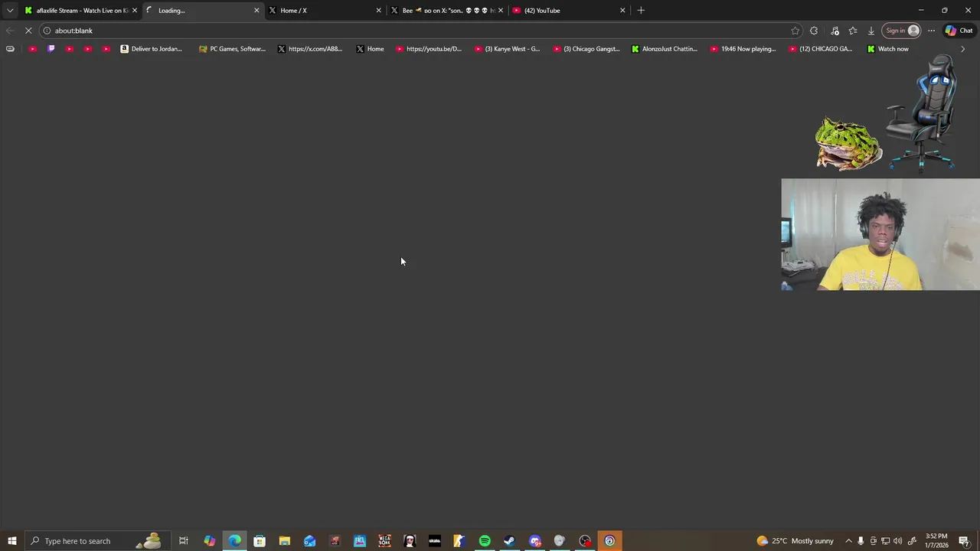Open Megabonk taskbar icon
This screenshot has height=551, width=980.
tap(384, 541)
